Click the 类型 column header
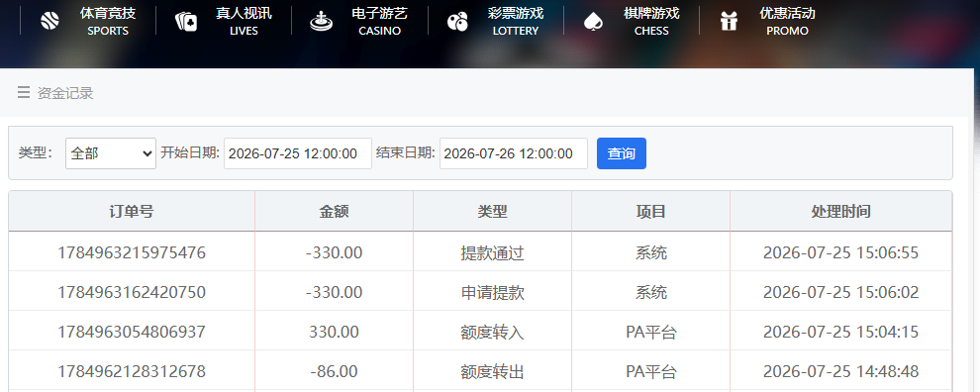Image resolution: width=980 pixels, height=392 pixels. point(493,211)
